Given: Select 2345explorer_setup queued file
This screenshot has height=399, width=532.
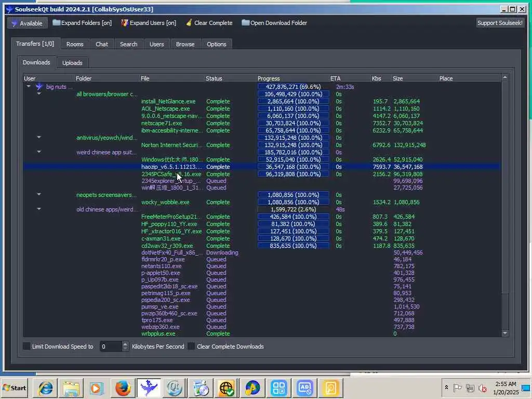Looking at the screenshot, I should pyautogui.click(x=171, y=181).
